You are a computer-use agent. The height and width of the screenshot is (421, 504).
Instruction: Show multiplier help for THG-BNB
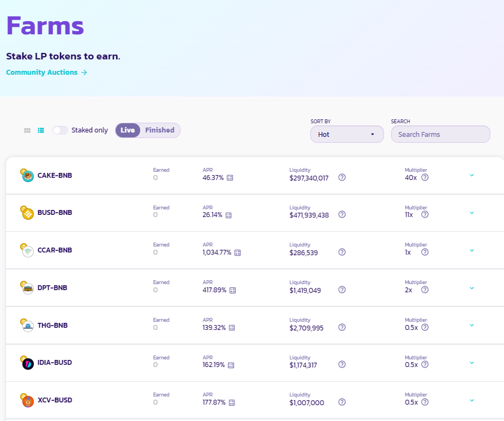coord(425,327)
